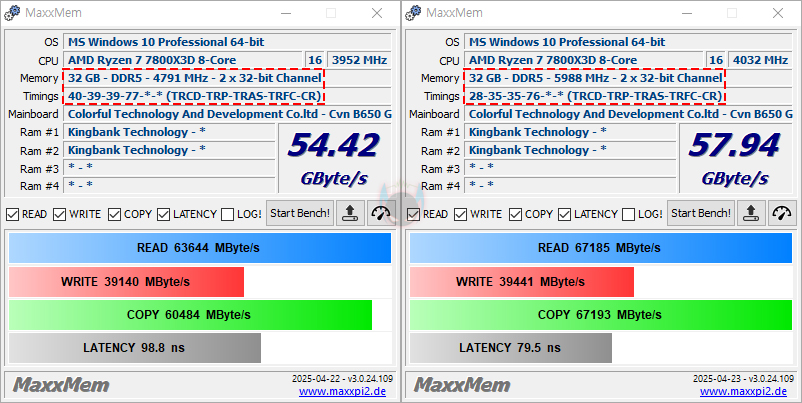This screenshot has width=802, height=403.
Task: Close the left MaxxMem window
Action: pyautogui.click(x=377, y=13)
